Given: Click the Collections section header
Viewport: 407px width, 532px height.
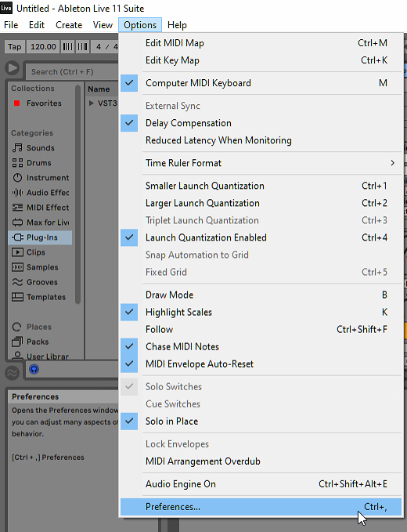Looking at the screenshot, I should (x=33, y=89).
